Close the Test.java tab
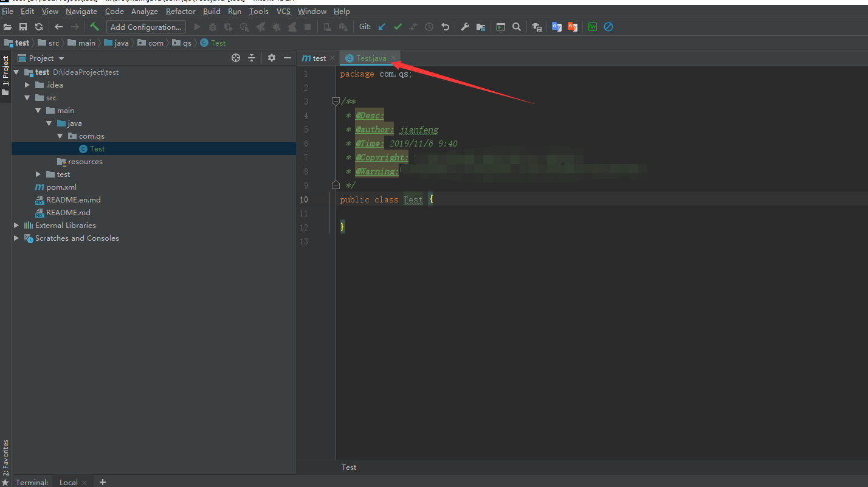This screenshot has width=868, height=487. point(394,58)
